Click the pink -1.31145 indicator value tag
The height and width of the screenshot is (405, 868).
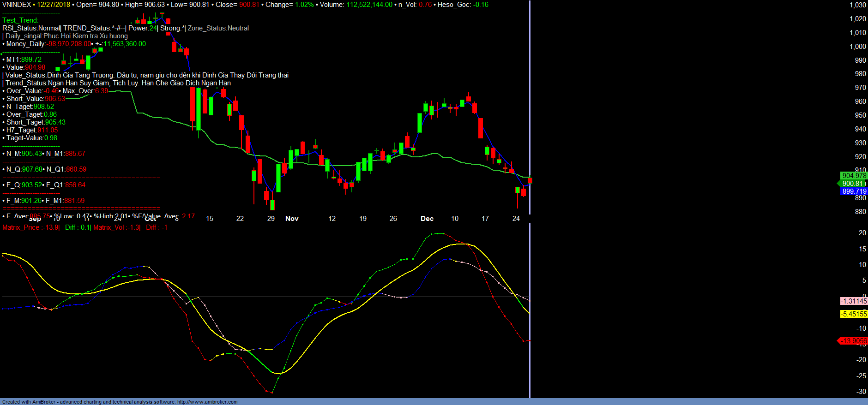click(854, 301)
